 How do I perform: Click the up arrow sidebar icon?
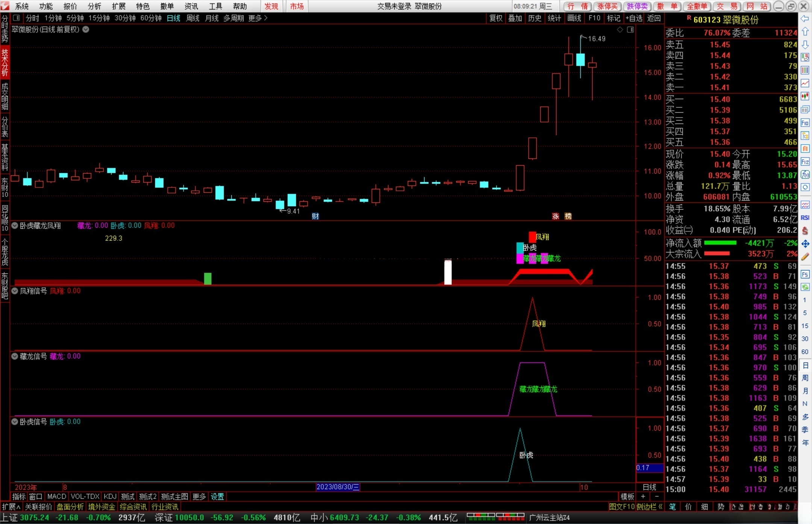coord(805,32)
